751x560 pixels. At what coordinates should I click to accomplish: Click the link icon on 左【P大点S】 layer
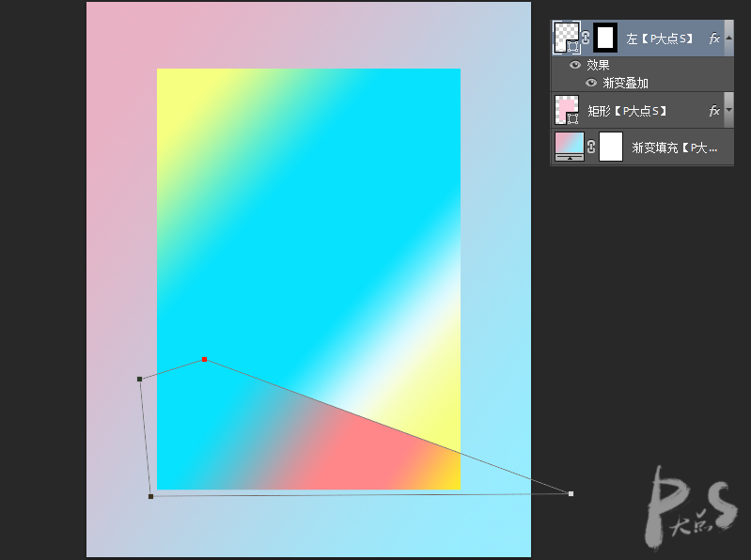point(586,38)
